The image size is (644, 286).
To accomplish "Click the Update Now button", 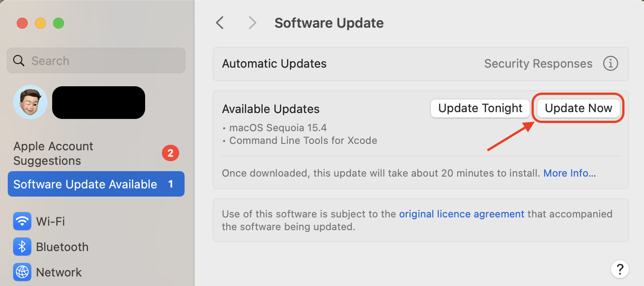I will click(x=578, y=108).
